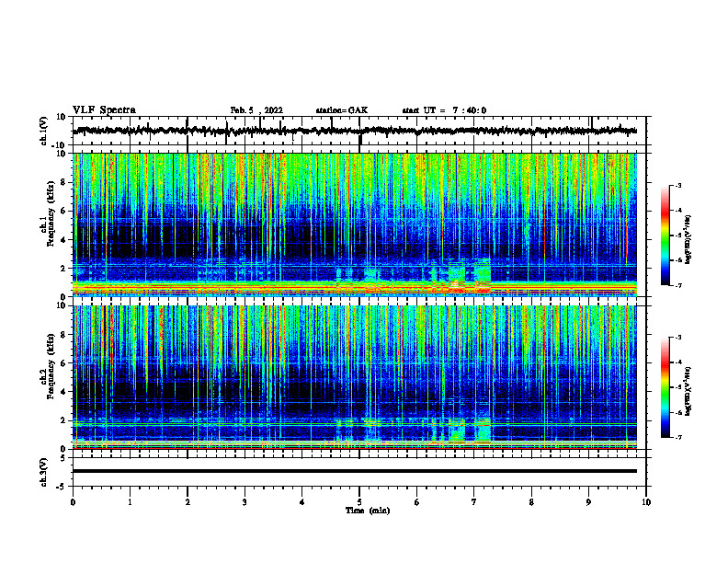Screen dimensions: 728x563
Task: Click the "station=GAK" header text
Action: point(342,110)
